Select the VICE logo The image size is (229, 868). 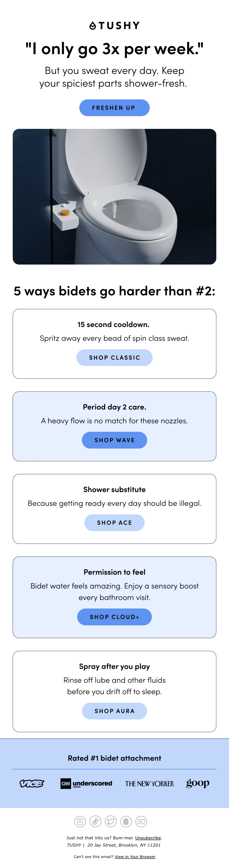(32, 783)
